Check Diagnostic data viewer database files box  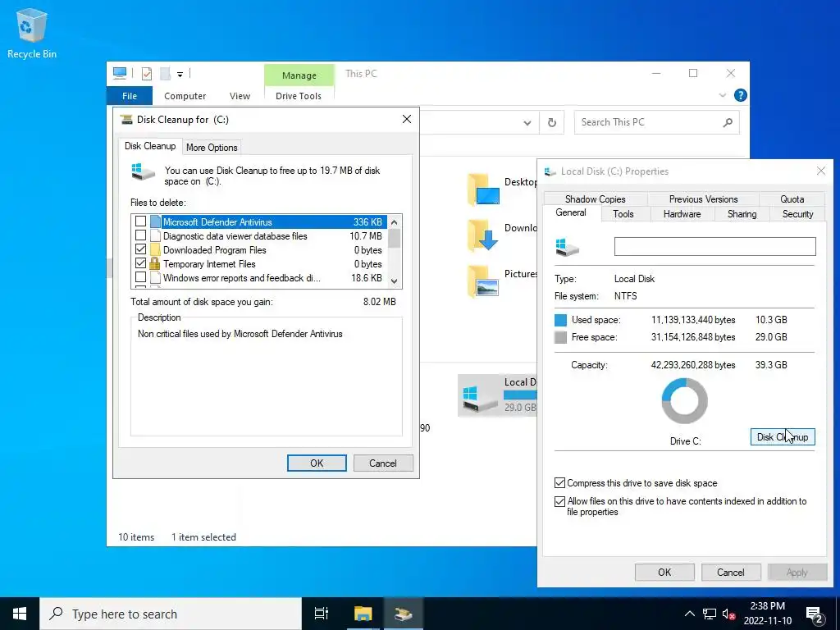(140, 235)
